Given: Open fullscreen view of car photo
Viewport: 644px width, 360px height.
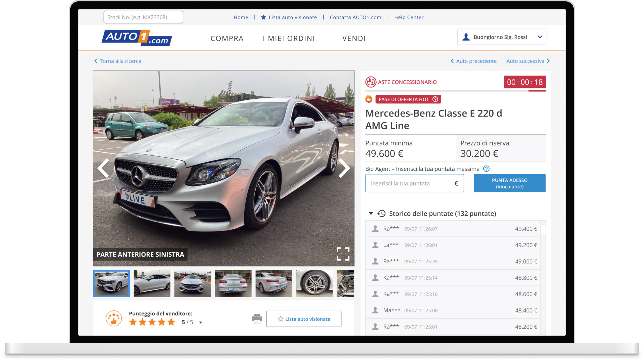Looking at the screenshot, I should click(x=343, y=254).
